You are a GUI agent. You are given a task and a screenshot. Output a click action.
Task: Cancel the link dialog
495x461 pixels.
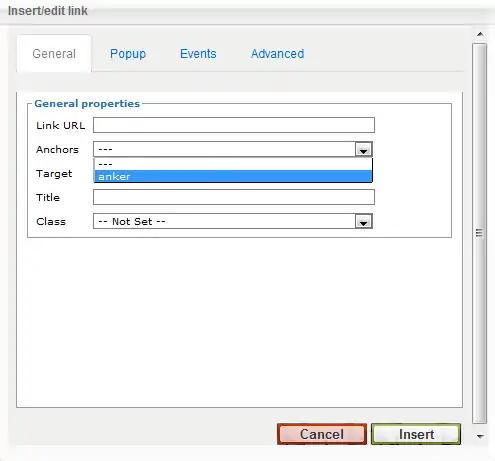pos(322,434)
